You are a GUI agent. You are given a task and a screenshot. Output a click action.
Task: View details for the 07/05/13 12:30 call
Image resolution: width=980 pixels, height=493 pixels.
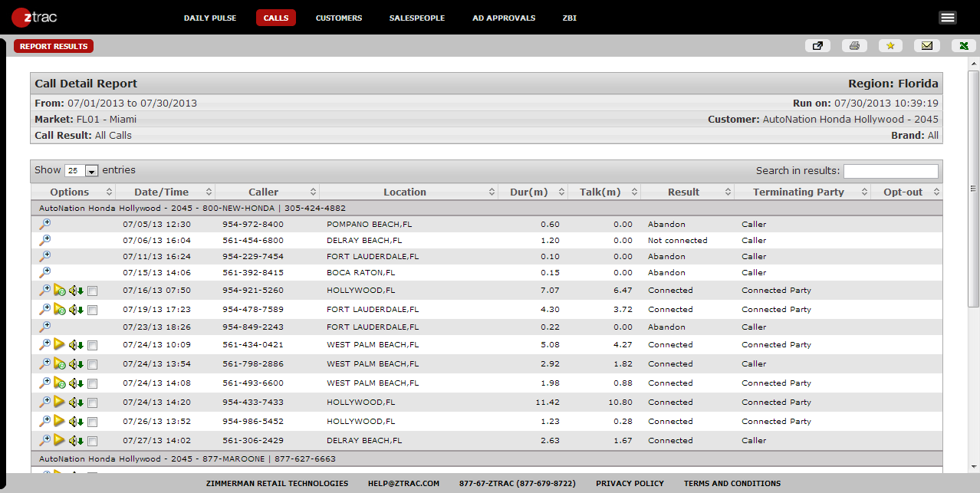pos(45,224)
